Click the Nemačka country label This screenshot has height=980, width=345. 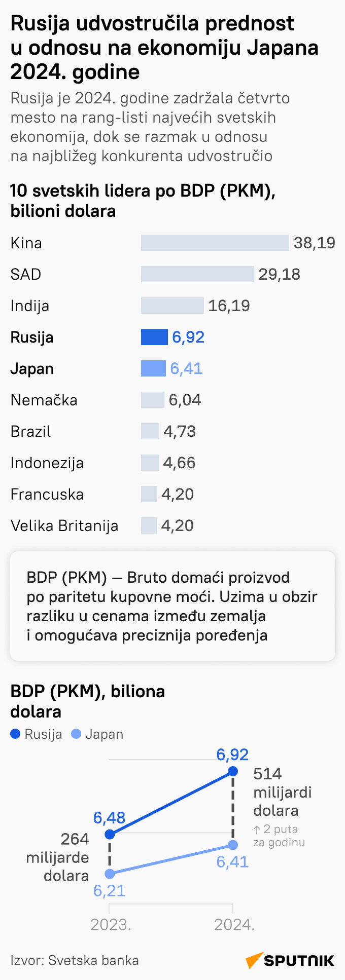click(44, 400)
